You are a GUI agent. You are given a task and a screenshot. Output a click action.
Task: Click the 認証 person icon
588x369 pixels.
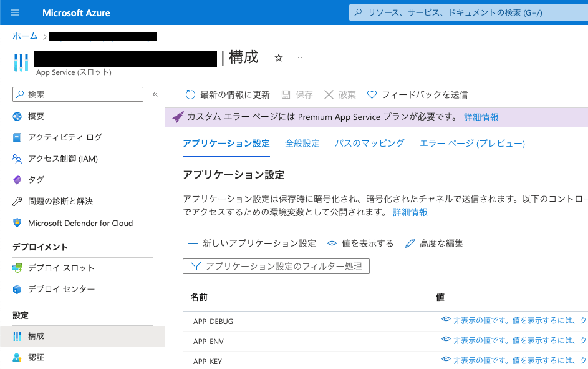pyautogui.click(x=17, y=357)
